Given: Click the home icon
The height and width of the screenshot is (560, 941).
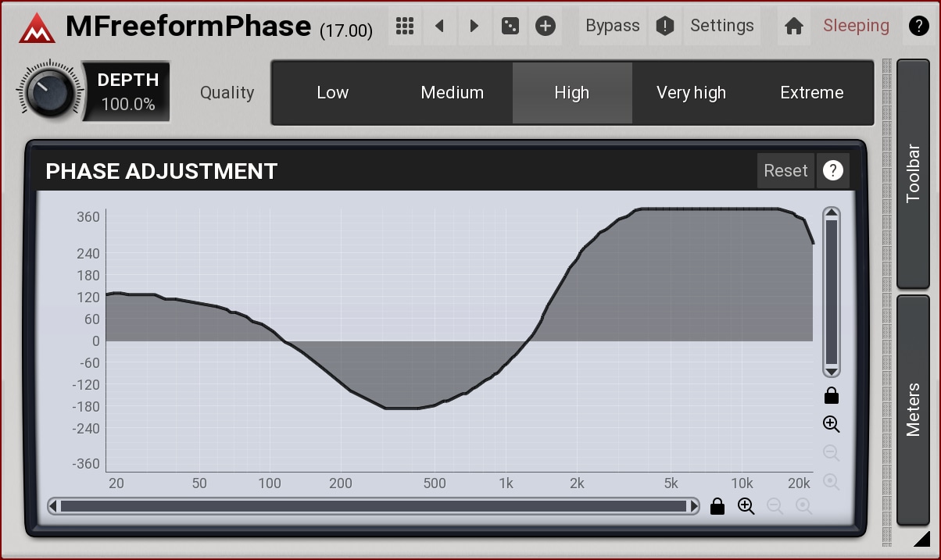Looking at the screenshot, I should [794, 26].
